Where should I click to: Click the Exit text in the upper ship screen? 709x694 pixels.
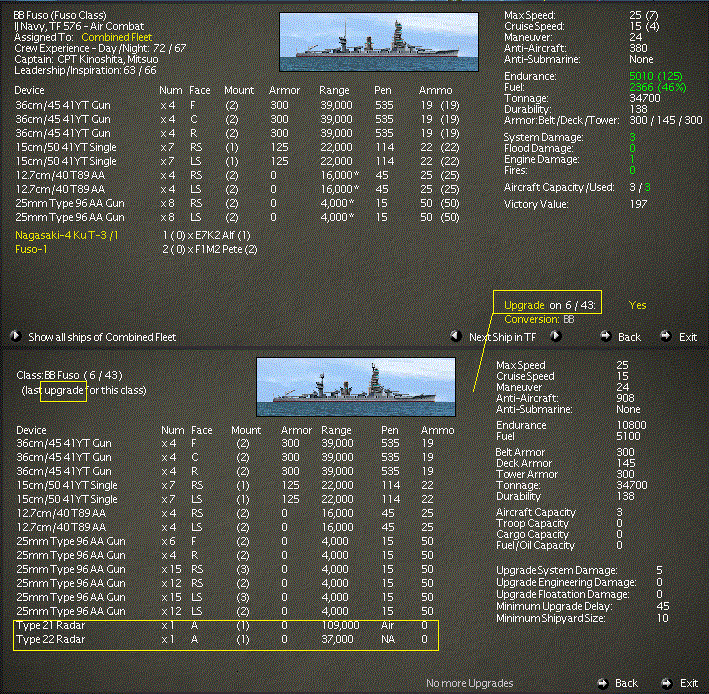[x=688, y=337]
